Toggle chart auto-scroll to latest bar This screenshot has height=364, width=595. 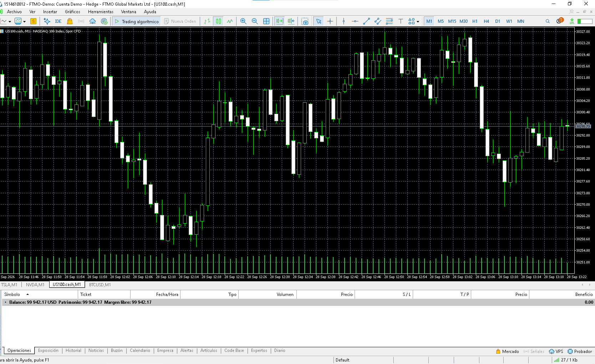tap(280, 21)
